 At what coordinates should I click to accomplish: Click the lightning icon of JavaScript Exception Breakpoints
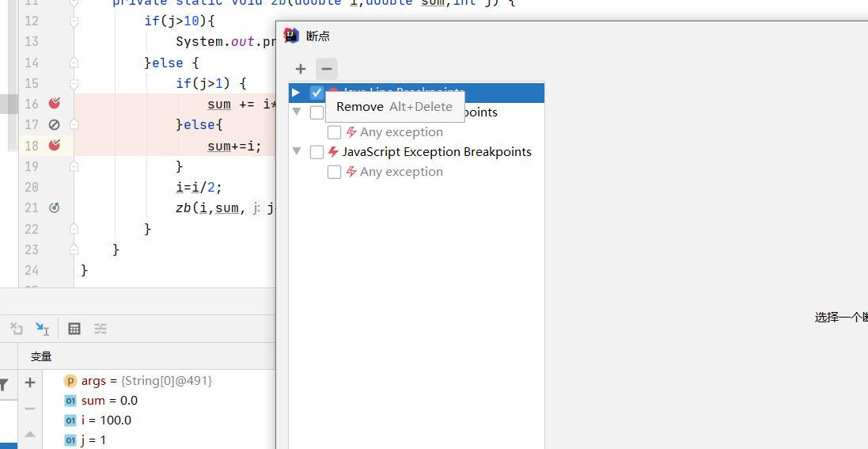[x=332, y=151]
